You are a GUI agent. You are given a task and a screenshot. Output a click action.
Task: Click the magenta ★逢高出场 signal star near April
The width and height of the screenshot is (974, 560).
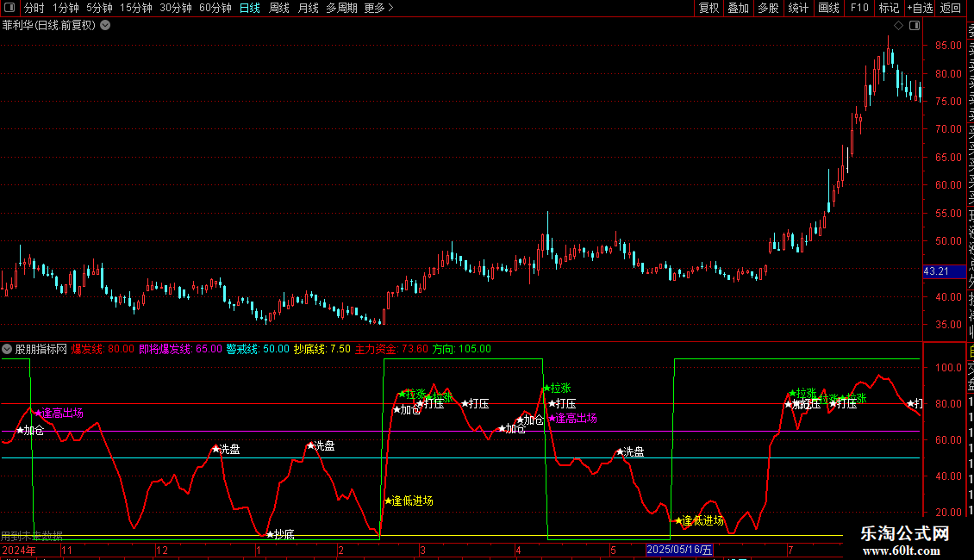552,419
